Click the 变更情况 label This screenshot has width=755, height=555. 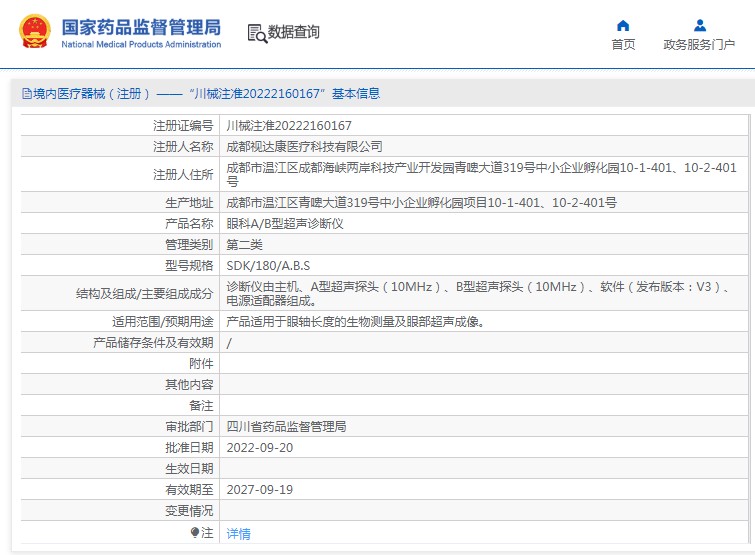click(189, 511)
